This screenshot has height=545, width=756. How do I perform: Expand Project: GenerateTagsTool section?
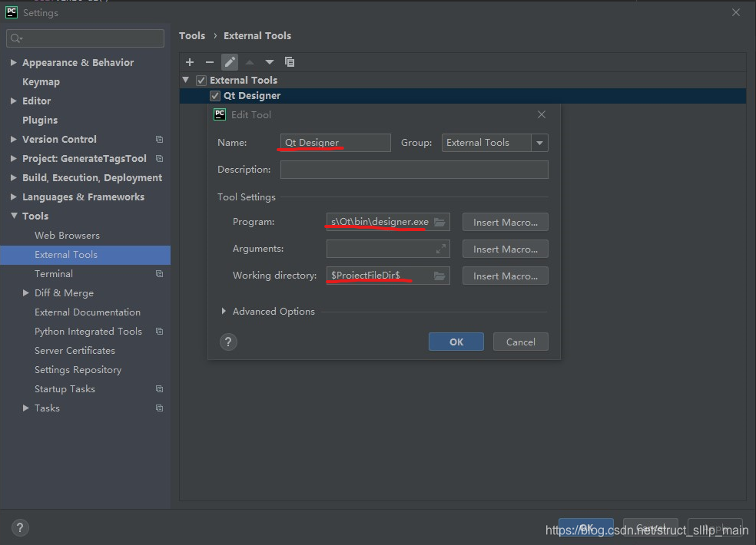[x=14, y=159]
